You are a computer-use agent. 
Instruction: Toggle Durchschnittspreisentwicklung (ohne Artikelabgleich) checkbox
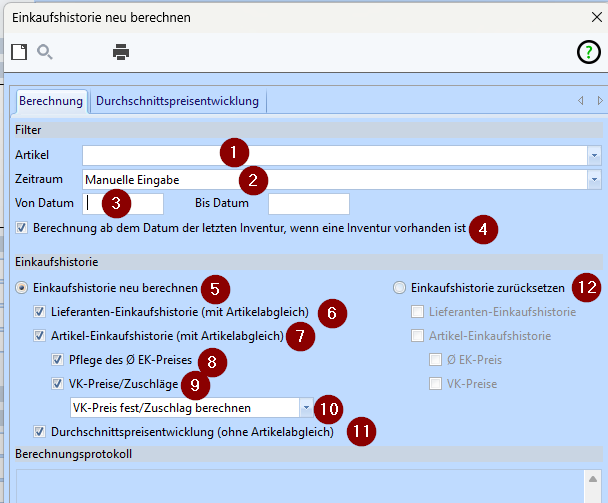[x=40, y=432]
